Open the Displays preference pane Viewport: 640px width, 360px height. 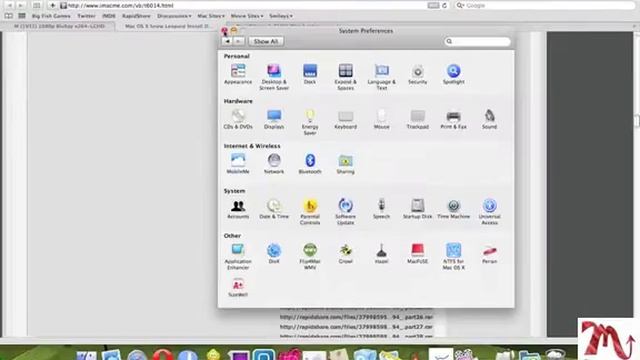pos(274,119)
